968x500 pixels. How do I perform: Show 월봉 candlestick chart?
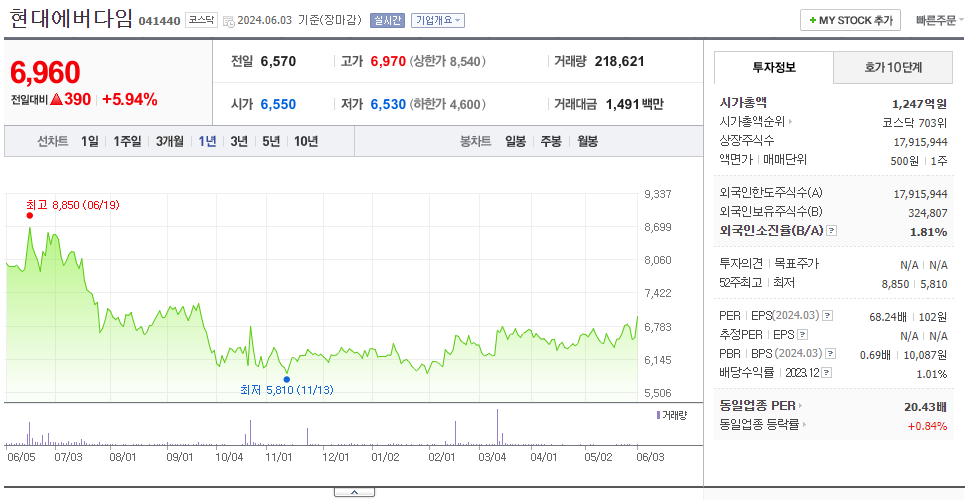point(588,141)
